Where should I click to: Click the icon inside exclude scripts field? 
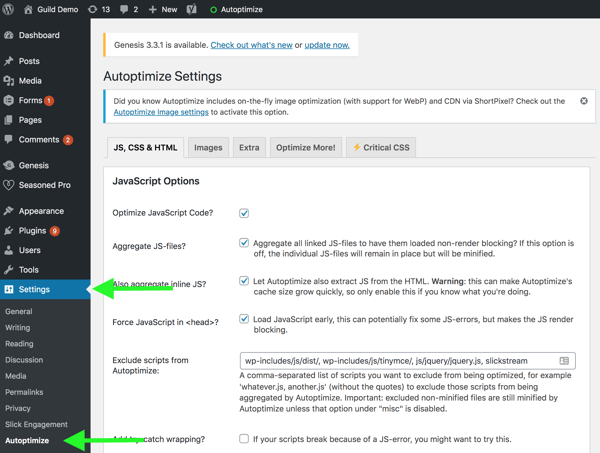564,361
